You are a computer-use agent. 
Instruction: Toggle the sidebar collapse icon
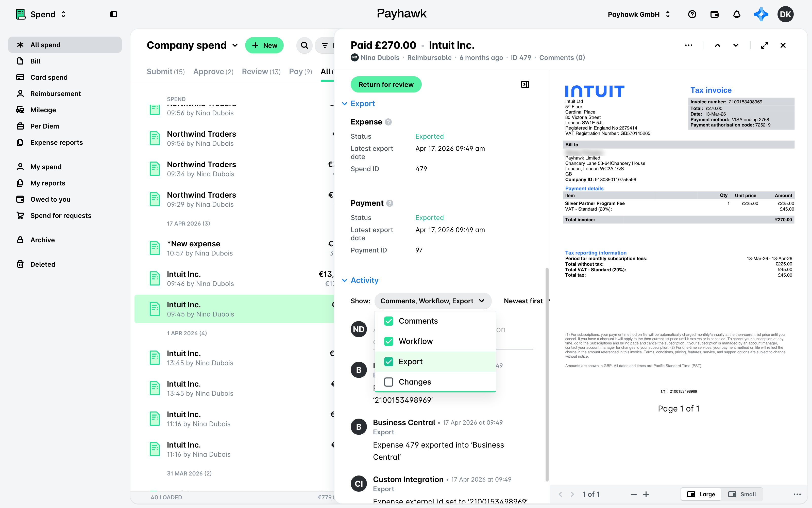pos(113,14)
